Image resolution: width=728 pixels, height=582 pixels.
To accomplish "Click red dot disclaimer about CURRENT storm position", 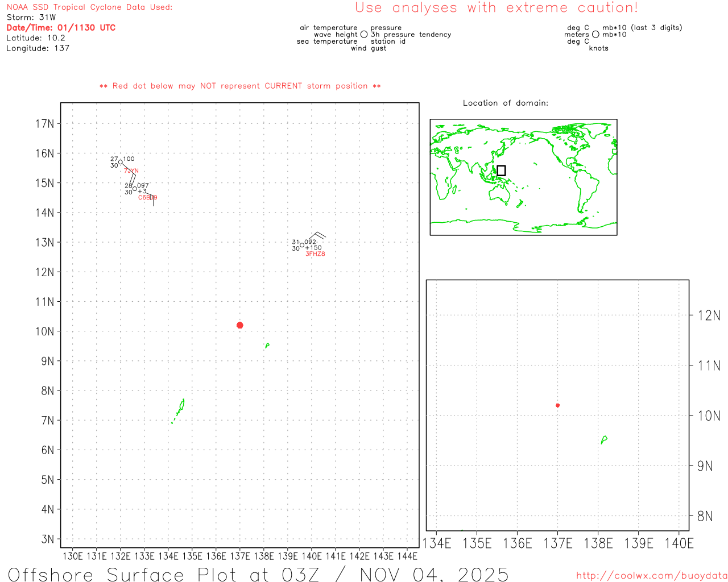I will 240,86.
